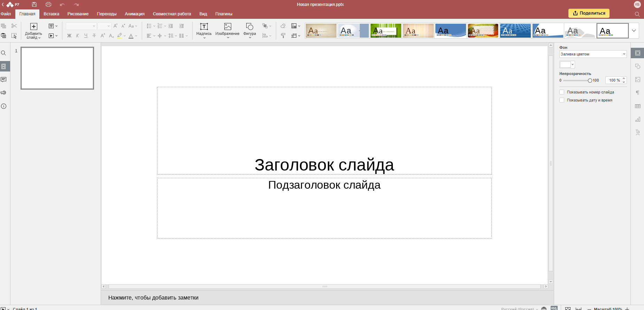Toggle superscript formatting
The image size is (644, 310).
coord(102,36)
